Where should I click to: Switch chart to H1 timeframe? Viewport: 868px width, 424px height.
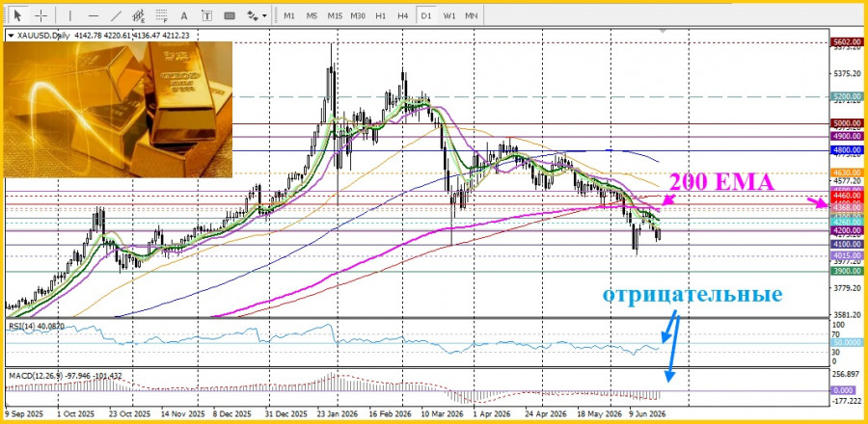point(380,15)
